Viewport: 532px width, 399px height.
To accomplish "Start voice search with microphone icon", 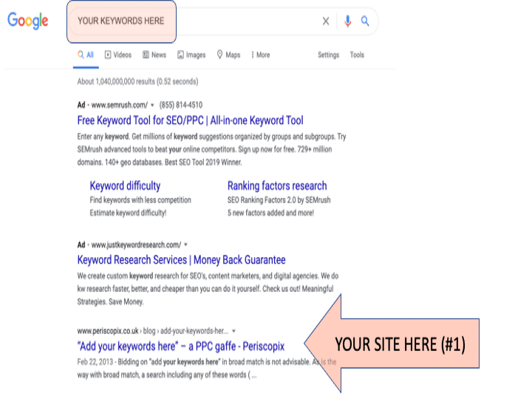I will 347,21.
